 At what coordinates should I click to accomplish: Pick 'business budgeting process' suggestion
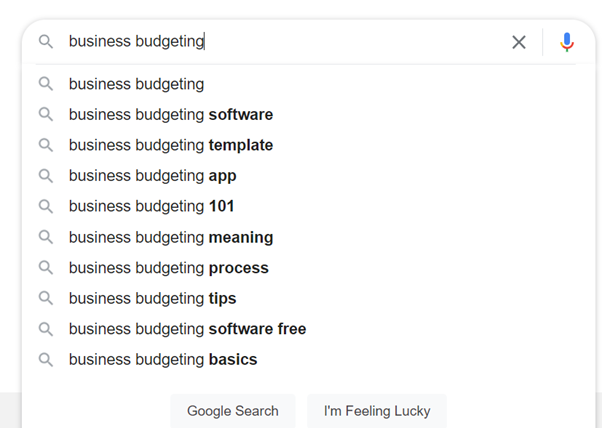click(168, 268)
